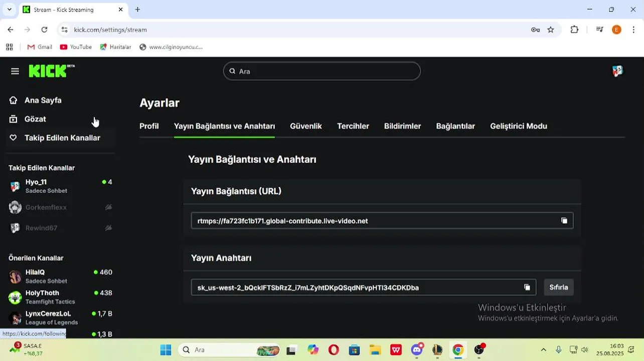Open a new browser tab
Screen dimensions: 644x361
(137, 10)
